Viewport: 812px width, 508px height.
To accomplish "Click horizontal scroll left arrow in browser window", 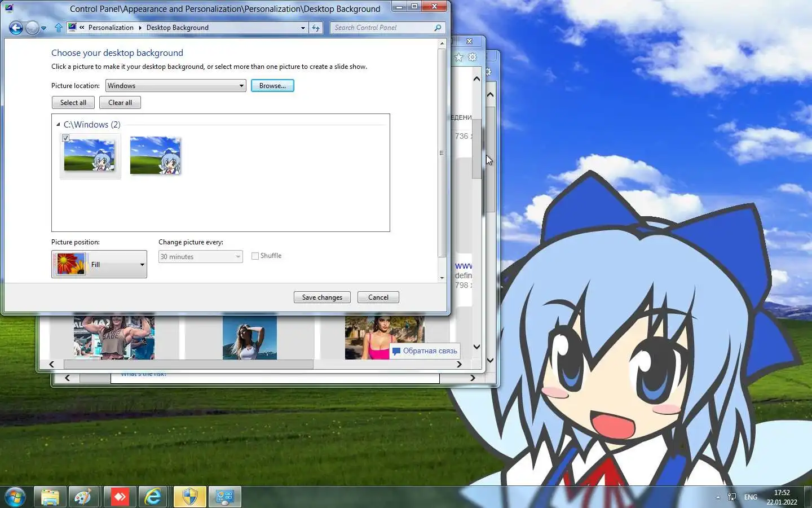I will tap(52, 365).
